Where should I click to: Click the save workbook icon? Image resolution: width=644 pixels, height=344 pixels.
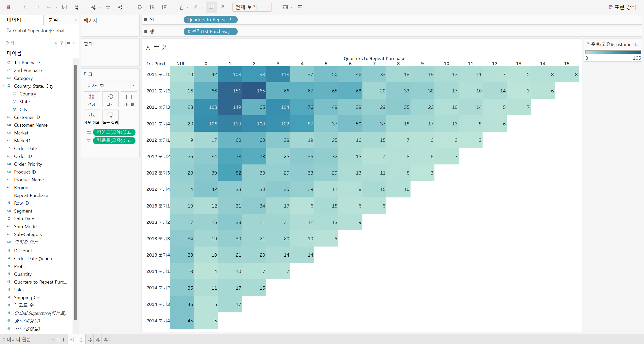pyautogui.click(x=64, y=7)
